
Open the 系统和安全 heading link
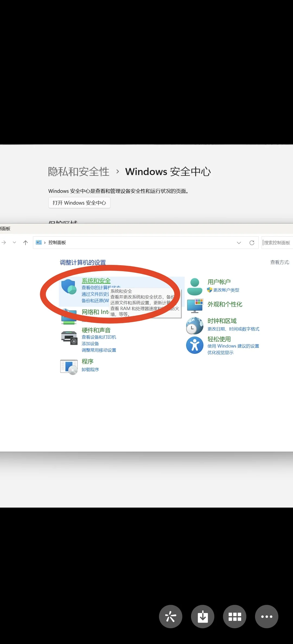tap(96, 281)
